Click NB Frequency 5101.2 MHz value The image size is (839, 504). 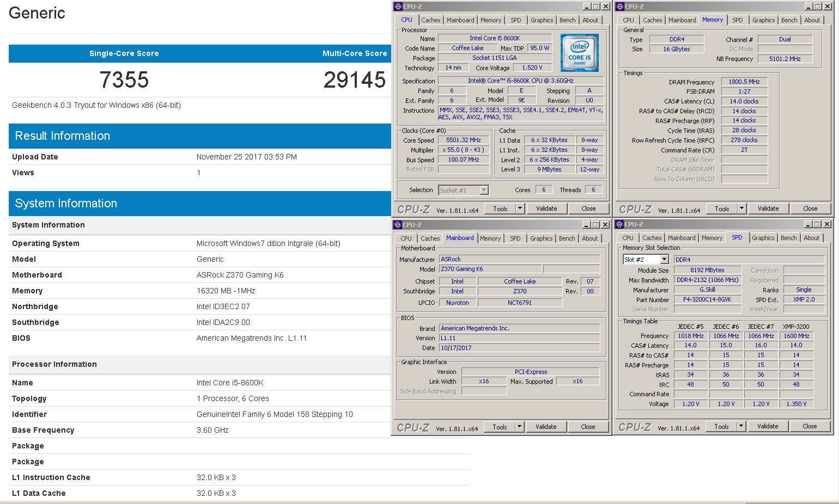coord(785,59)
